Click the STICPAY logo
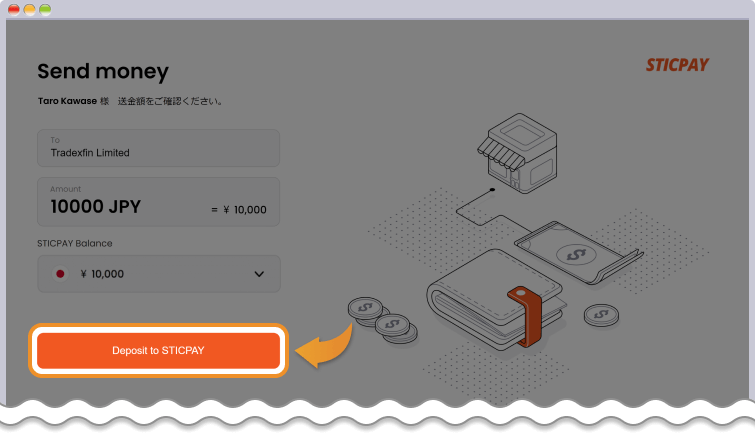The width and height of the screenshot is (755, 436). coord(677,65)
